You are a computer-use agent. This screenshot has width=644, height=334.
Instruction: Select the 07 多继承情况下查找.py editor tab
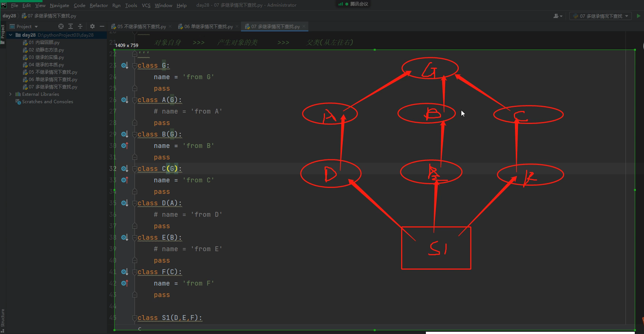coord(275,27)
